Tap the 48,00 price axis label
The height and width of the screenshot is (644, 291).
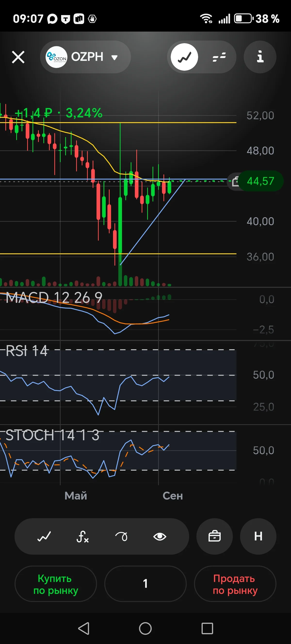[260, 151]
